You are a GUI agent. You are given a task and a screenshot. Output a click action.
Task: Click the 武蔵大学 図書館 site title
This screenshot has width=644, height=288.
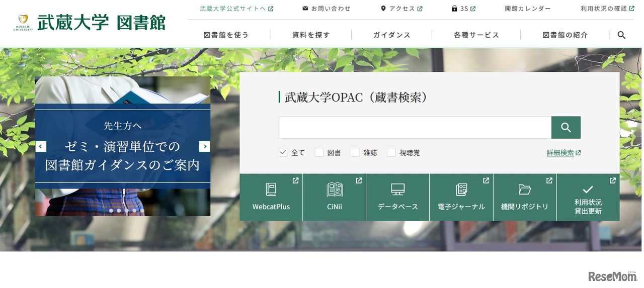pyautogui.click(x=101, y=23)
